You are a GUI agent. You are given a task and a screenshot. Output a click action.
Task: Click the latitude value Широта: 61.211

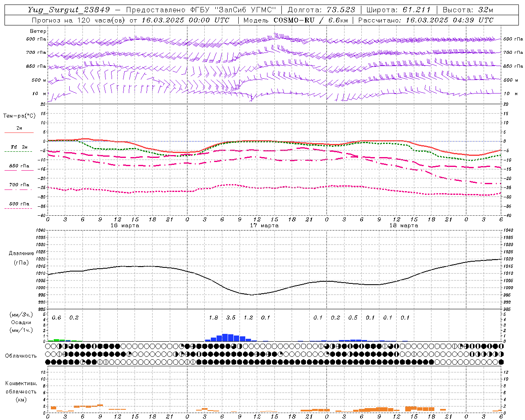[x=398, y=10]
